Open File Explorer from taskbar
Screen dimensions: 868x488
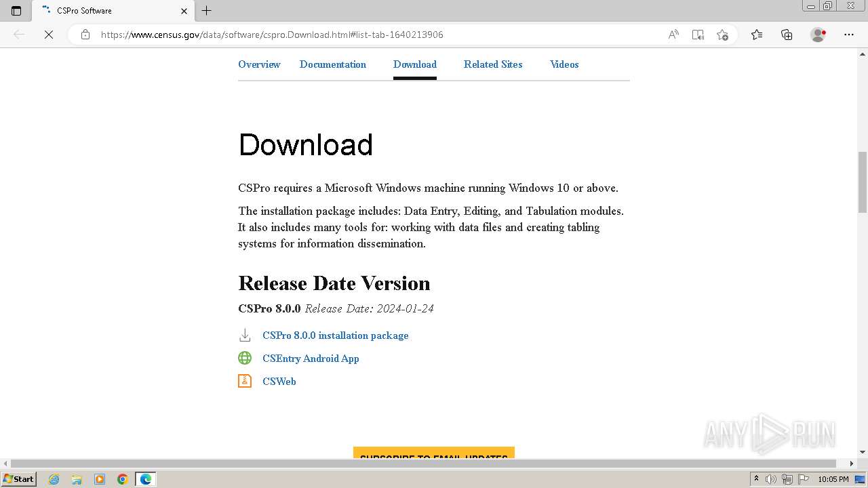pos(77,479)
